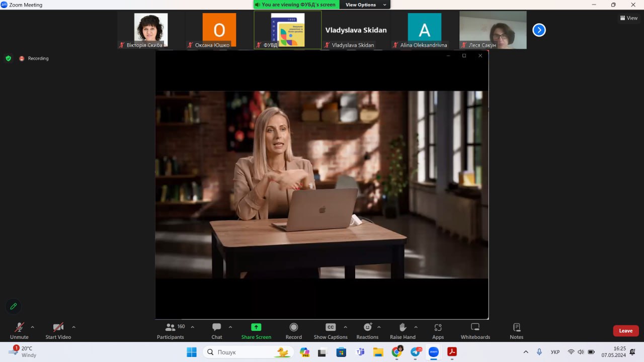The height and width of the screenshot is (362, 644).
Task: Switch input language from УКР
Action: [555, 352]
